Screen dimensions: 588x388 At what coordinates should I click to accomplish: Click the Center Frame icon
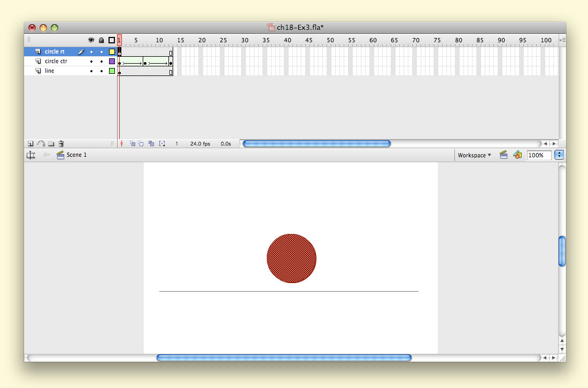coord(122,144)
